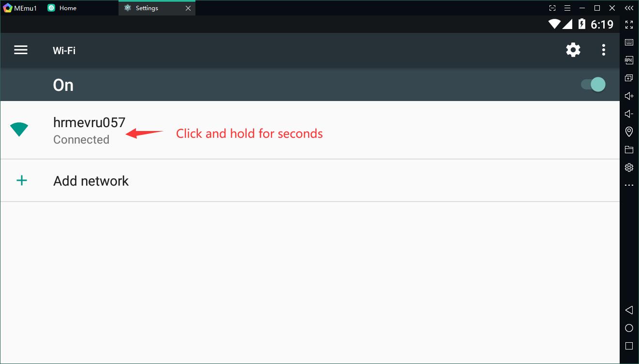Open the shared folder icon
The height and width of the screenshot is (364, 639).
[x=629, y=150]
